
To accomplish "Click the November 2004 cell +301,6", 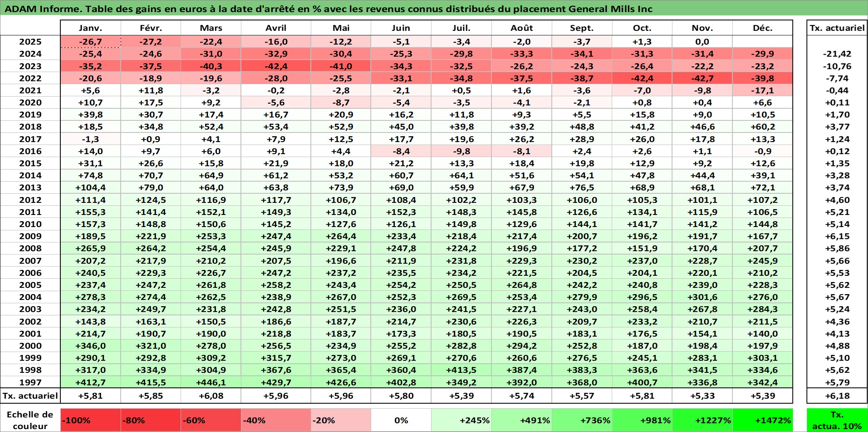I will point(702,297).
